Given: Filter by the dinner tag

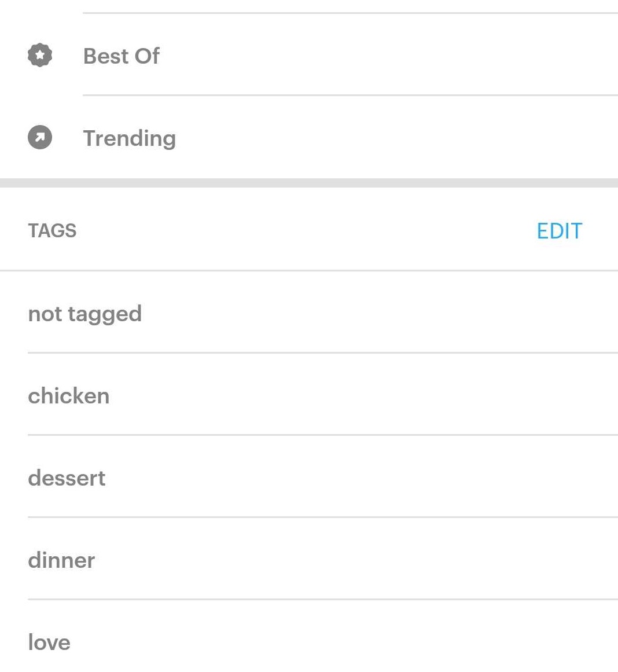Looking at the screenshot, I should (61, 560).
